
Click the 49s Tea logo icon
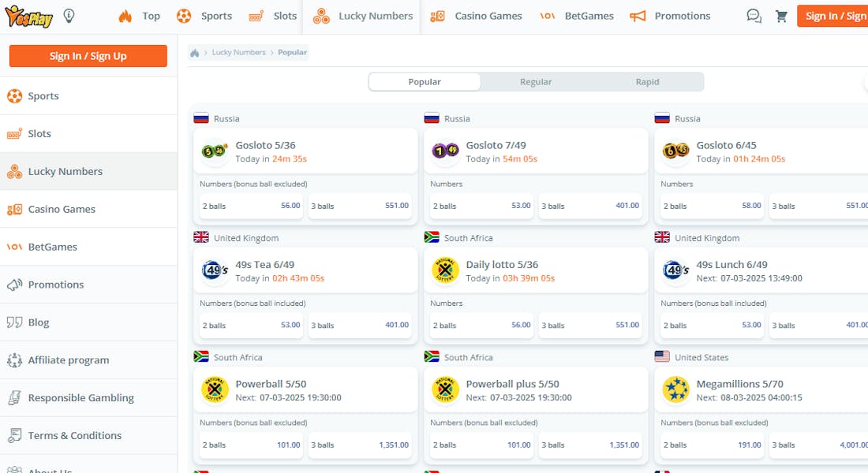pyautogui.click(x=214, y=271)
